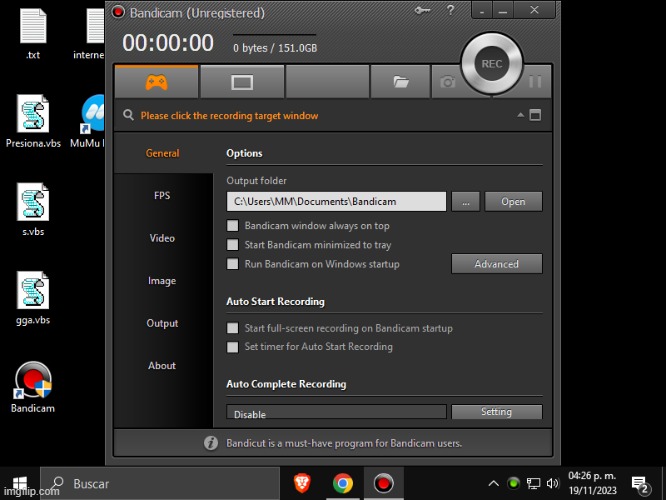Click the Advanced options button

pyautogui.click(x=497, y=264)
